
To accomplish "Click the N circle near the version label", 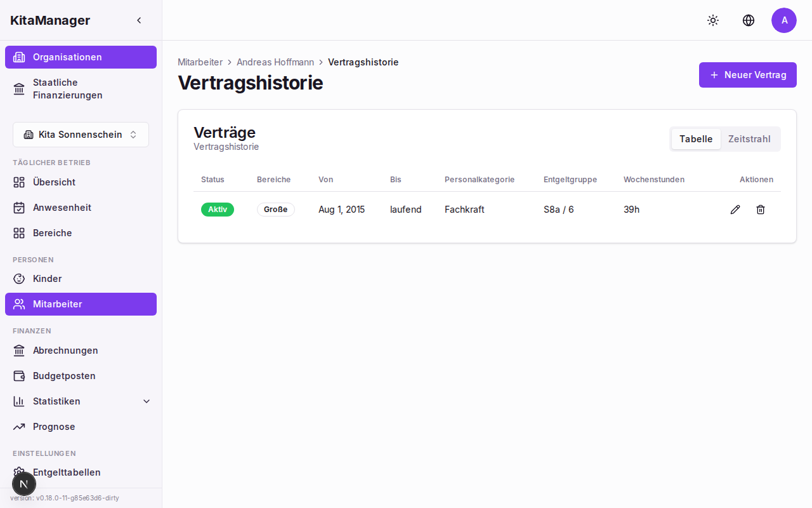I will (x=24, y=484).
